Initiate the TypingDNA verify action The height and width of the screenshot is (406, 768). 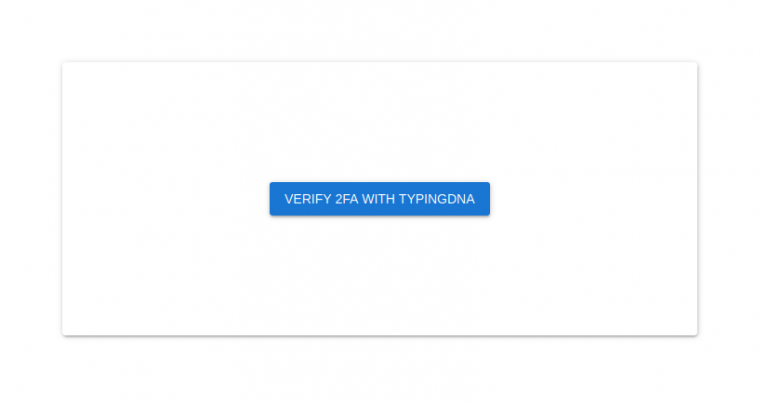(x=380, y=199)
